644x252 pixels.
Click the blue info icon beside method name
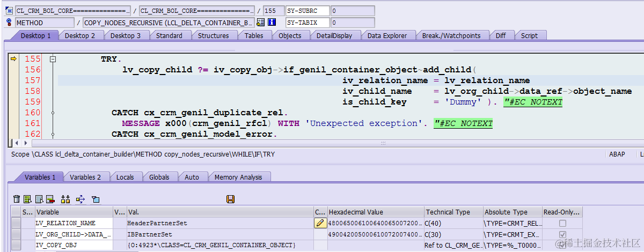[272, 23]
